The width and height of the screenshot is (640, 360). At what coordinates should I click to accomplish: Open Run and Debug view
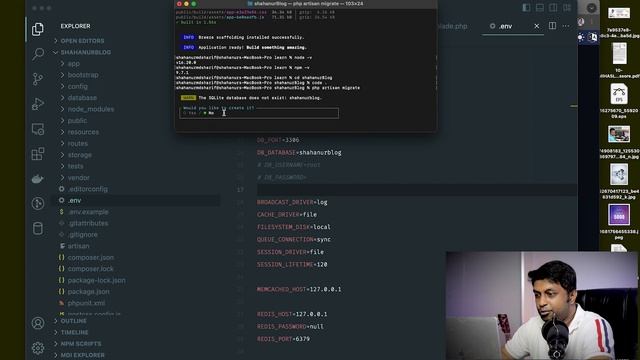(x=38, y=104)
